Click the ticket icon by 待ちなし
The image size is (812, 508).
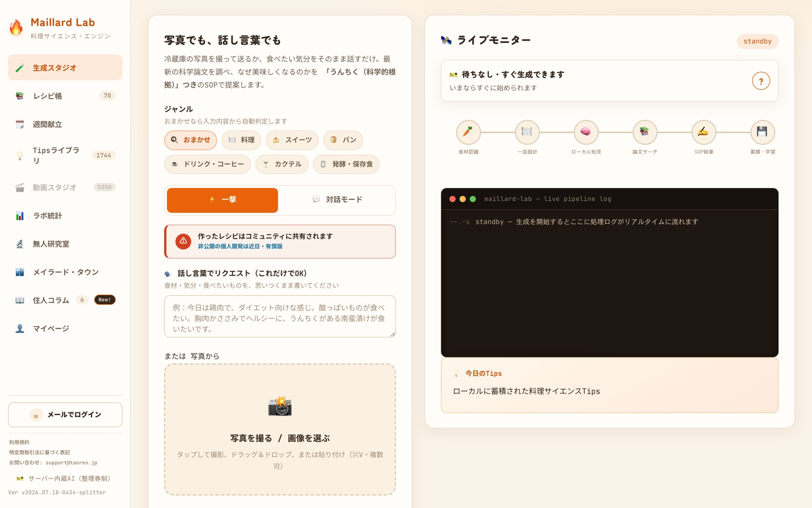click(453, 75)
